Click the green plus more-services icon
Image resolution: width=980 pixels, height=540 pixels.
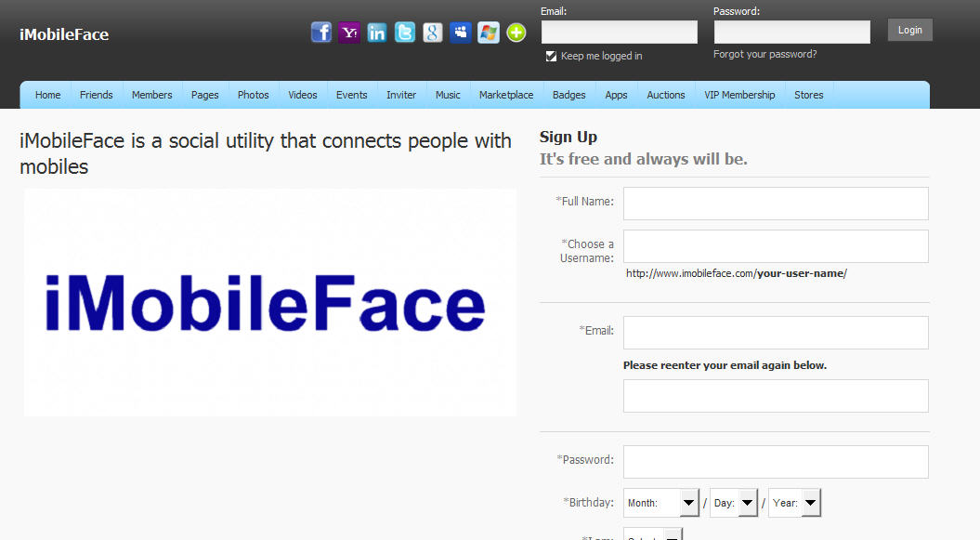(516, 32)
